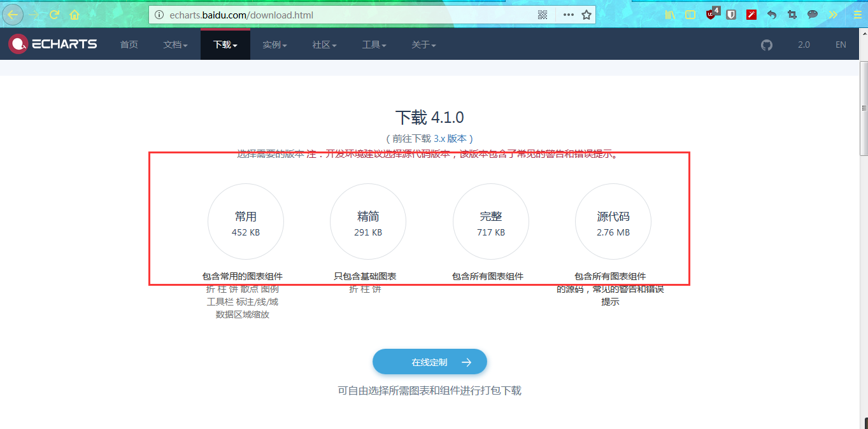
Task: Expand the 社区 dropdown menu
Action: coord(324,45)
